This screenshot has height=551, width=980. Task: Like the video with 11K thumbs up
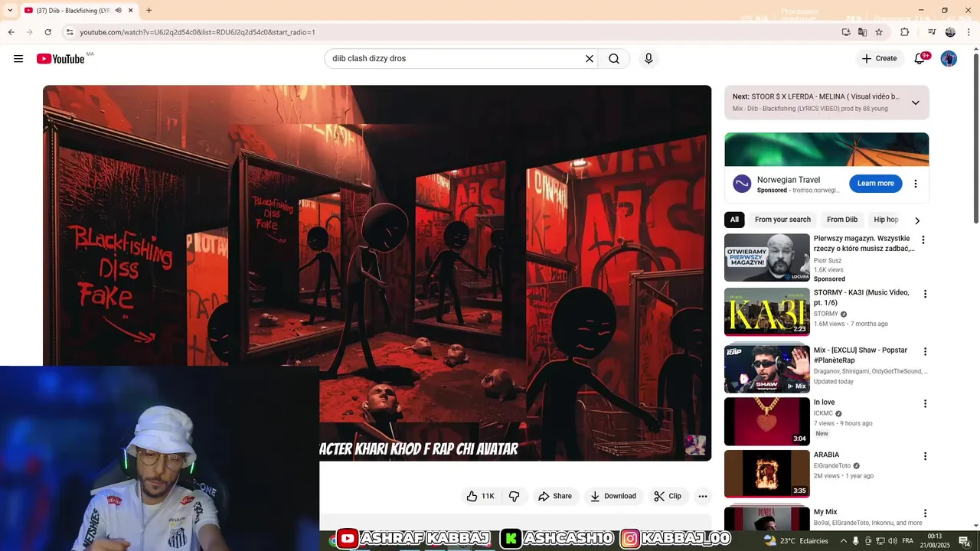tap(481, 496)
